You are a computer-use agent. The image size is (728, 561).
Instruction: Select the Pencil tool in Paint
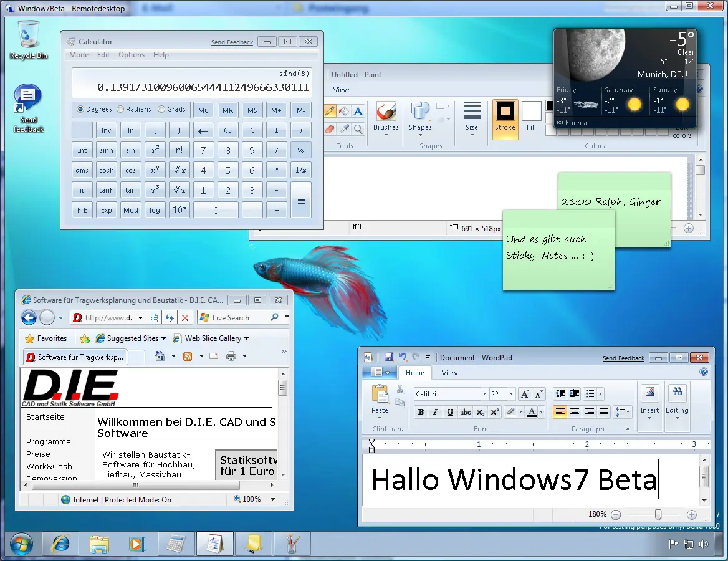(x=330, y=111)
